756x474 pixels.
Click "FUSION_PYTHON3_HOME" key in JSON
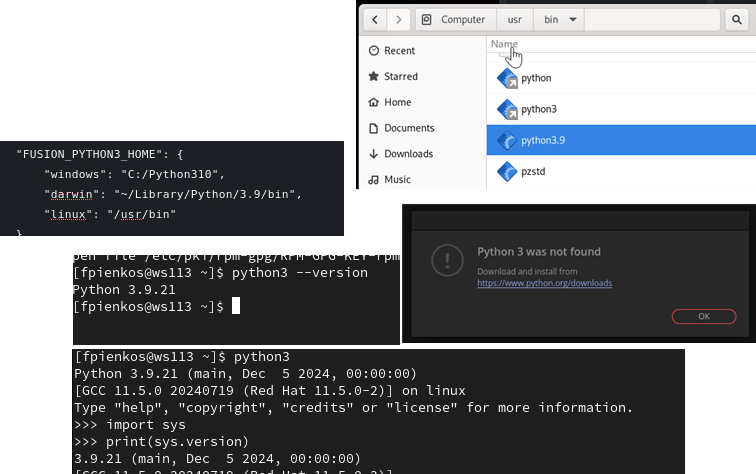[89, 154]
